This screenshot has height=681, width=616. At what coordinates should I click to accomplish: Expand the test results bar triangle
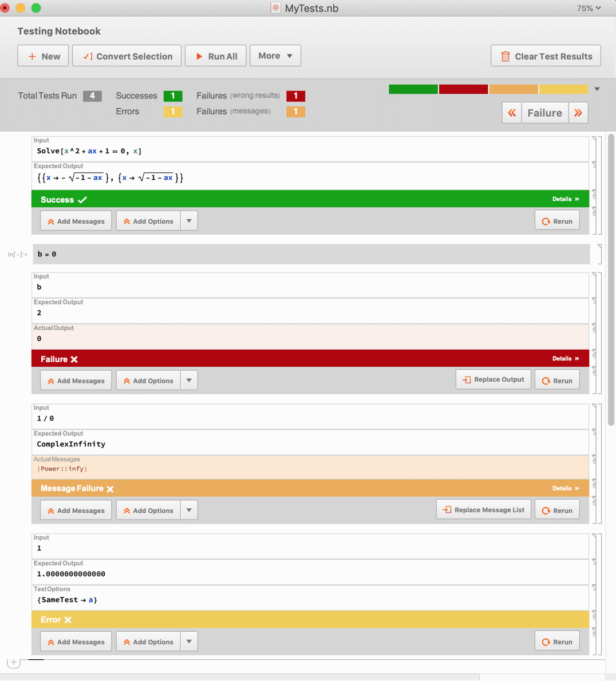tap(597, 89)
